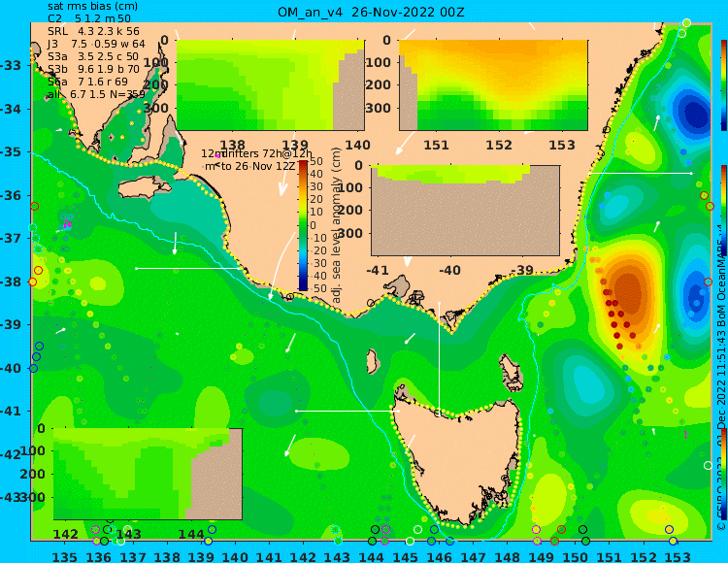Viewport: 728px width, 563px height.
Task: Open the 142–144 longitude depth section inset
Action: click(x=148, y=474)
